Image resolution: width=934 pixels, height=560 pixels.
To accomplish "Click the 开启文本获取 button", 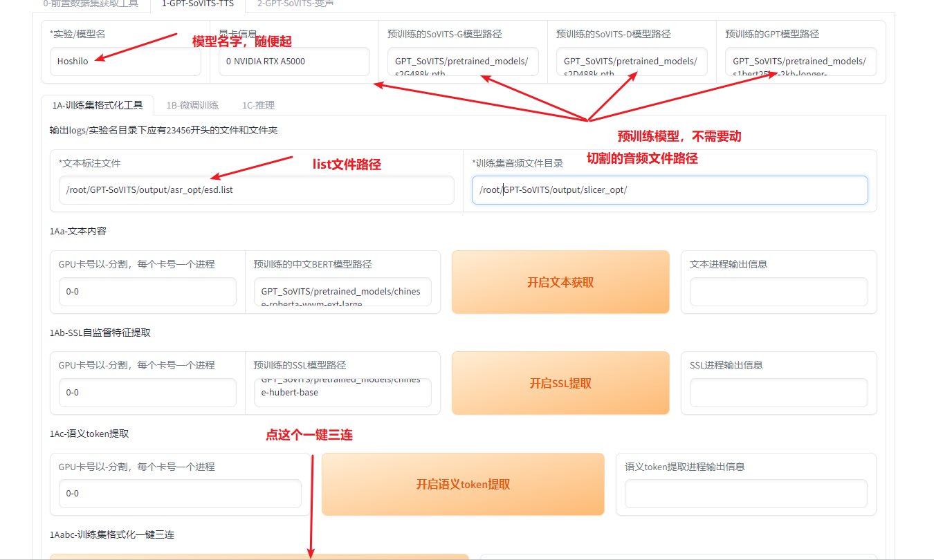I will pos(560,282).
